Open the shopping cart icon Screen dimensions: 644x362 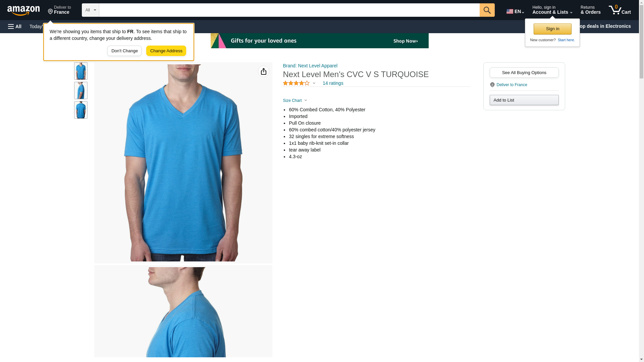pos(620,10)
